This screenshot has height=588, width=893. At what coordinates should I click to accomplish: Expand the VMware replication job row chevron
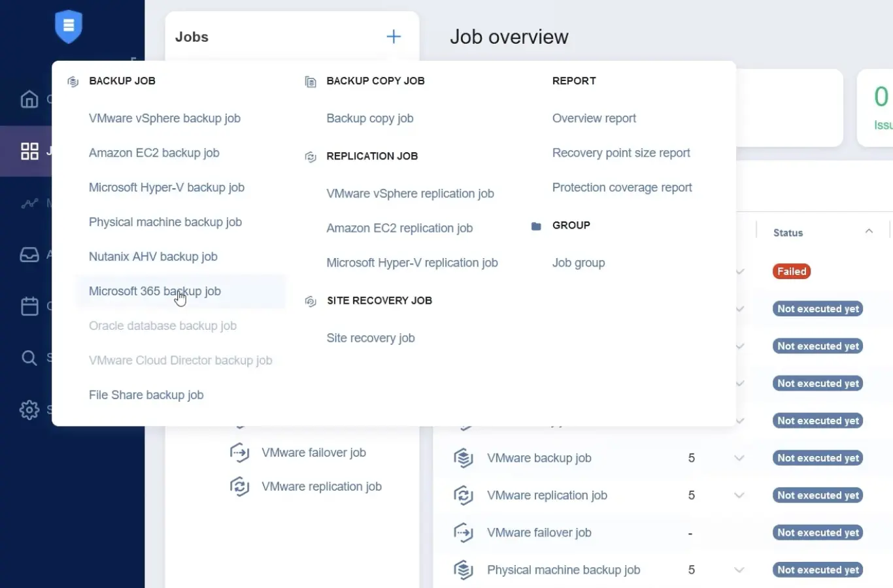pos(739,496)
